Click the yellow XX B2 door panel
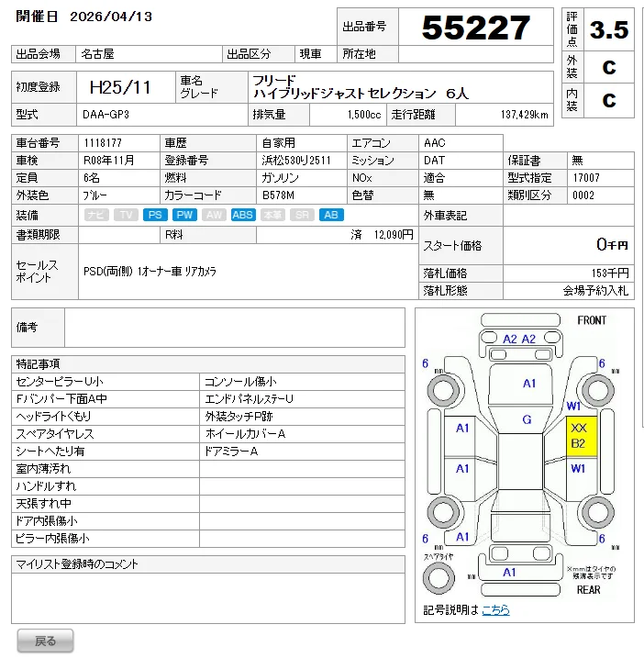The image size is (644, 658). (582, 437)
